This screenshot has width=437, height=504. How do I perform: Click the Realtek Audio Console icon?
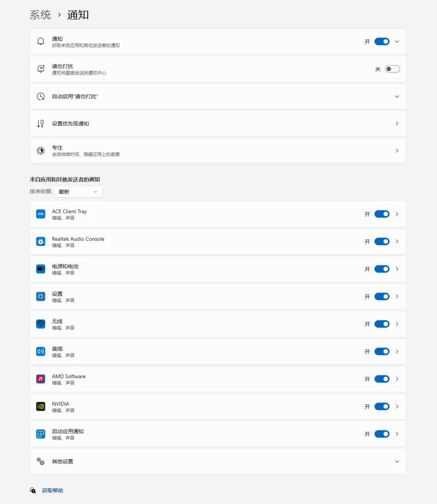click(x=41, y=241)
